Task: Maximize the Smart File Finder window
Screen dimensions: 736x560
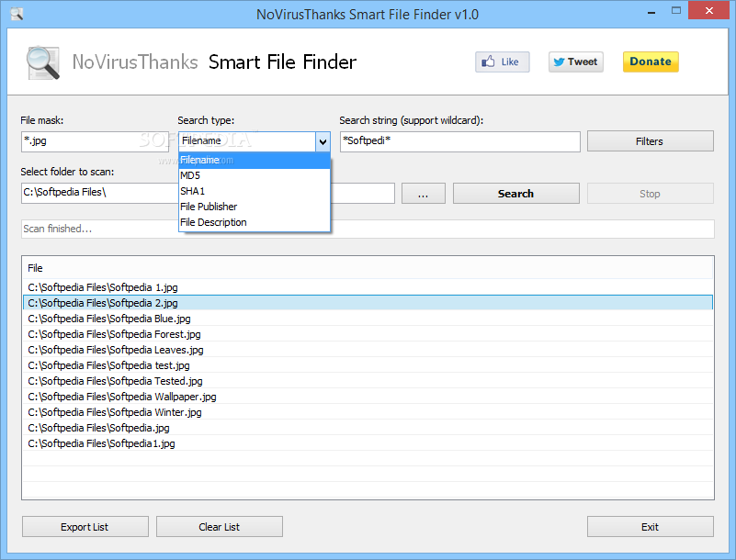Action: click(676, 11)
